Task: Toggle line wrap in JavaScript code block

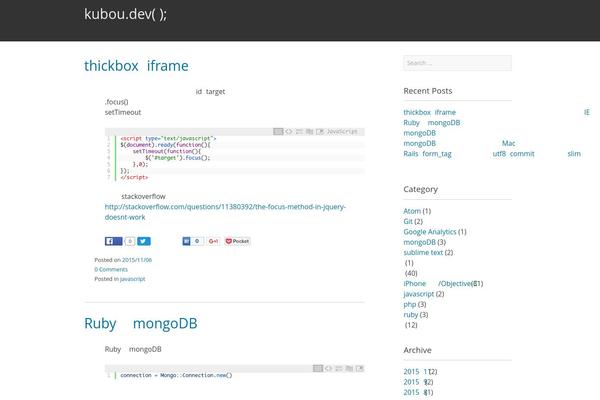Action: 299,132
